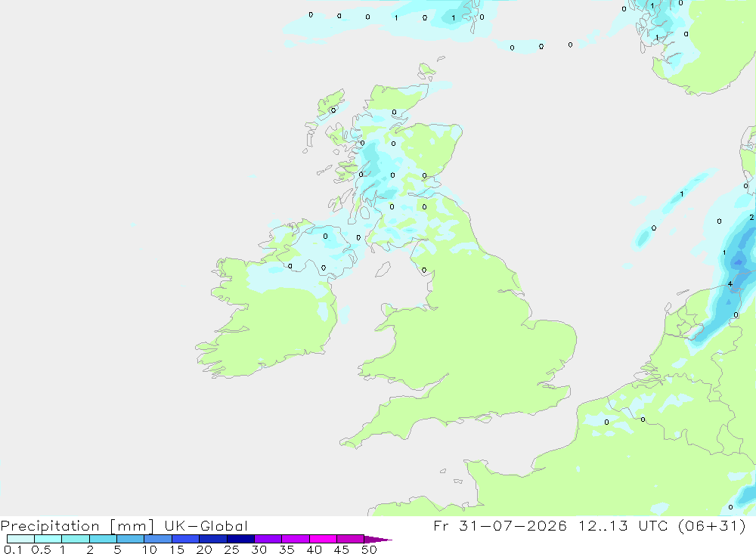756x554 pixels.
Task: Click the legend scale number '50'
Action: coord(369,549)
